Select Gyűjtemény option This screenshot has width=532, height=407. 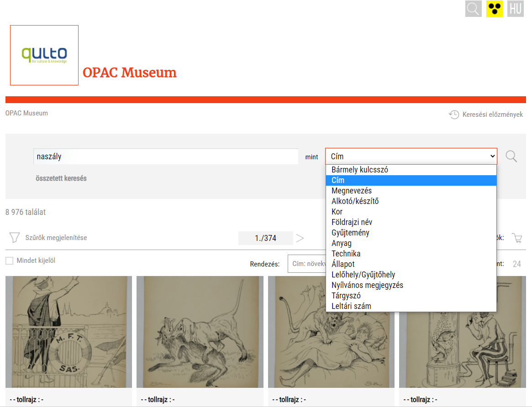pos(411,233)
